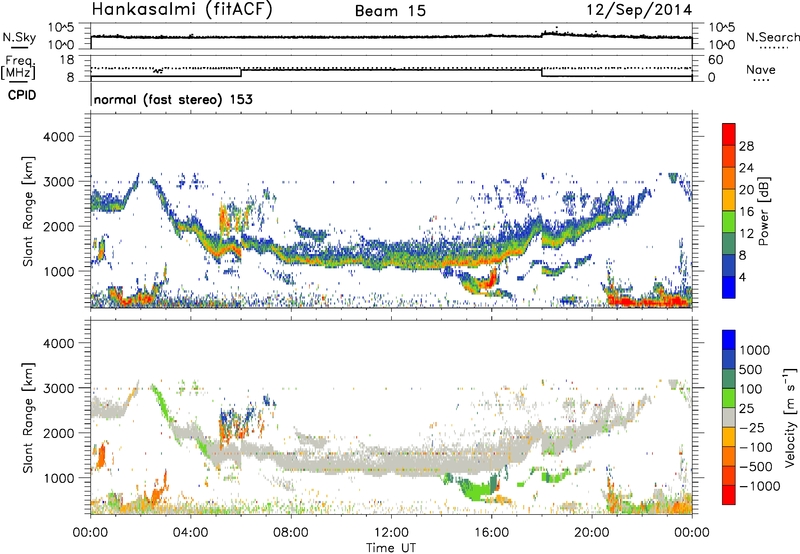Screen dimensions: 800x554
Task: Pick the red top segment of Power colorbar
Action: [x=729, y=135]
